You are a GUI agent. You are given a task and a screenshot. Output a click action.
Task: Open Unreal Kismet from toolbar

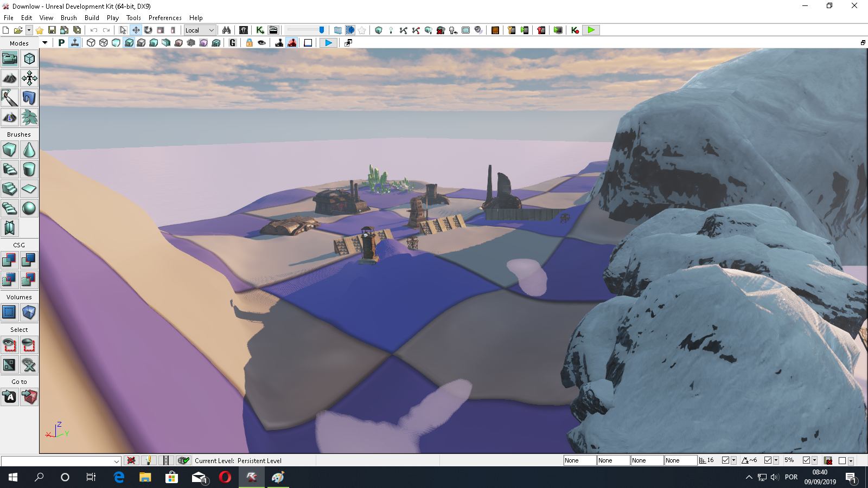click(260, 30)
